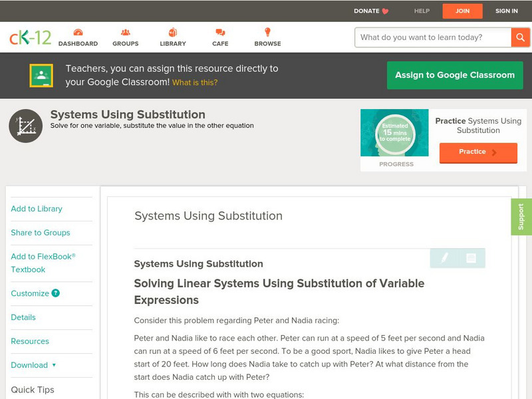This screenshot has width=532, height=399.
Task: Start the orange Practice button
Action: 477,152
